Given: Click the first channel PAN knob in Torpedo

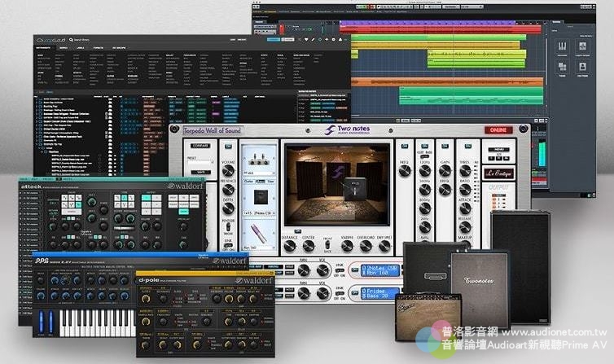Looking at the screenshot, I should [304, 270].
